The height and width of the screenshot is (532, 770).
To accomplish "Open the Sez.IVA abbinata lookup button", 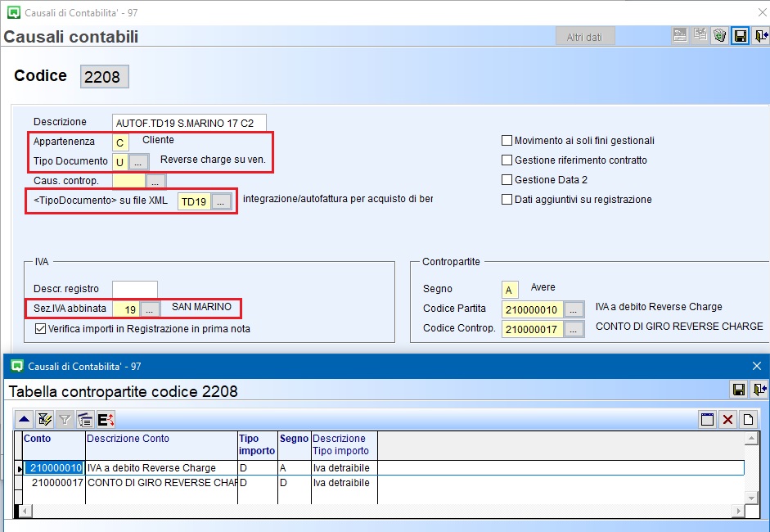I will (150, 309).
